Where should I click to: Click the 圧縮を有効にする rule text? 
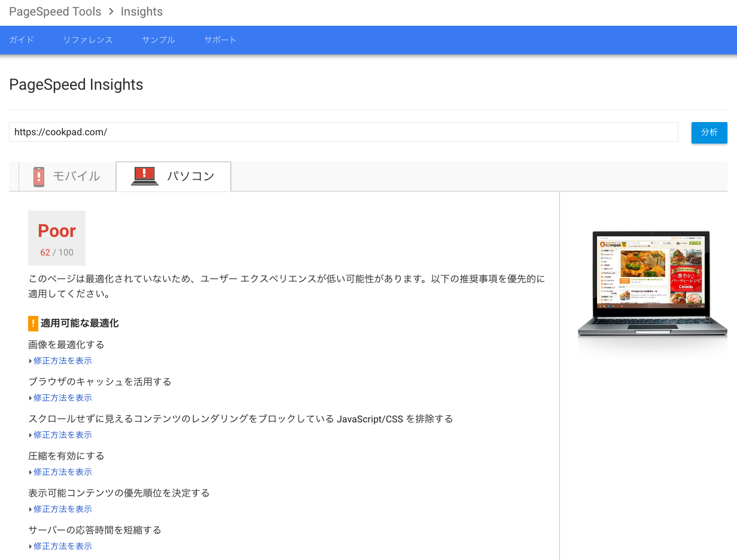point(66,456)
